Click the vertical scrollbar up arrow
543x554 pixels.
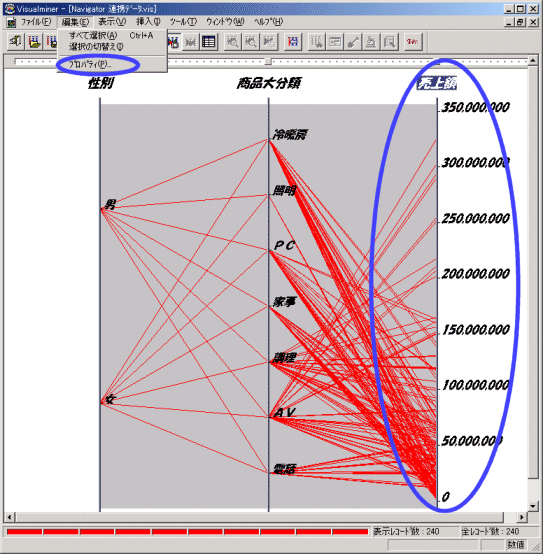[533, 61]
